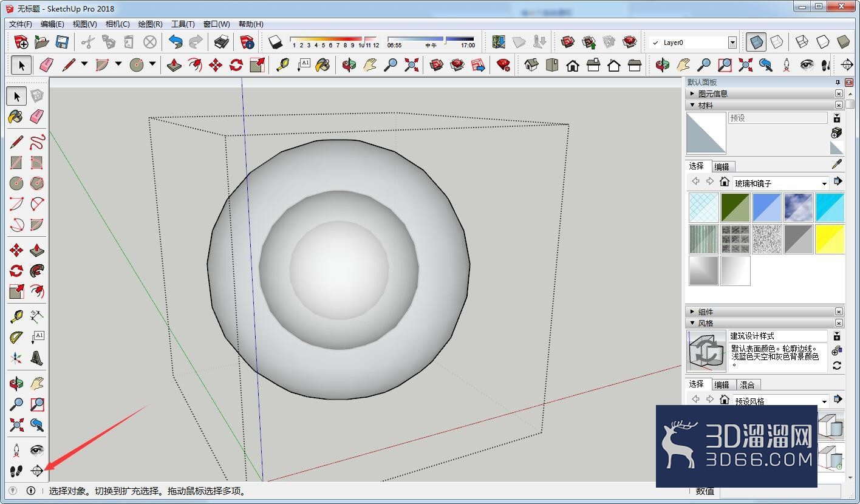Click the 建筑设计样式 style name field
The height and width of the screenshot is (504, 860).
[x=778, y=336]
